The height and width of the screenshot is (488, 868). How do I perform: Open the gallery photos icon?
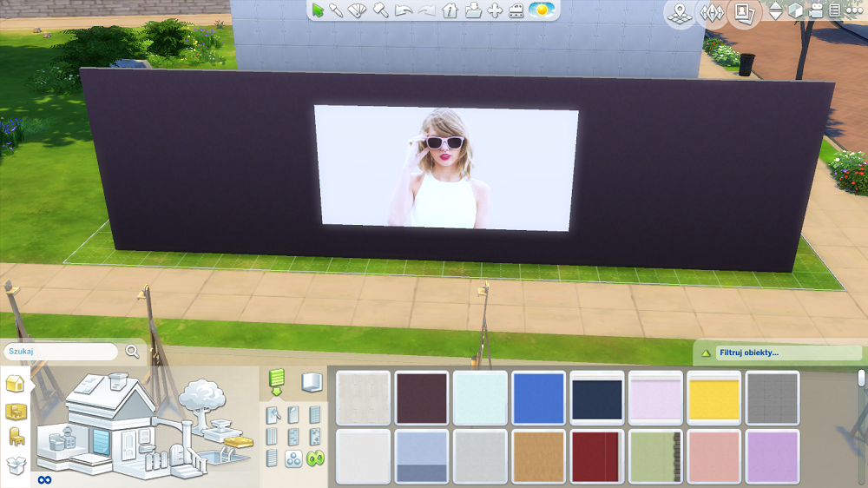[x=743, y=12]
